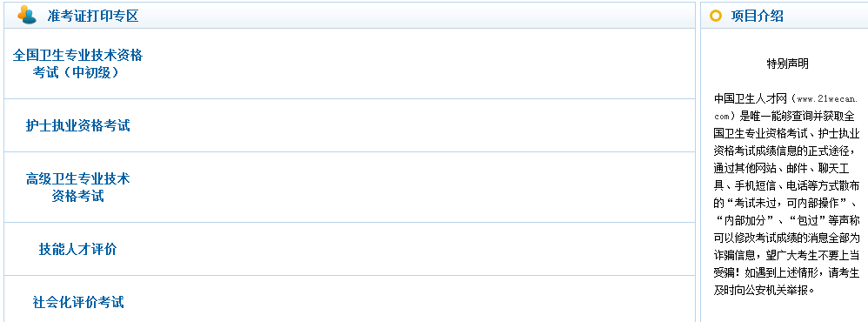Click the line 具、手机短信、电话等方式散布
Image resolution: width=868 pixels, height=322 pixels.
[786, 185]
